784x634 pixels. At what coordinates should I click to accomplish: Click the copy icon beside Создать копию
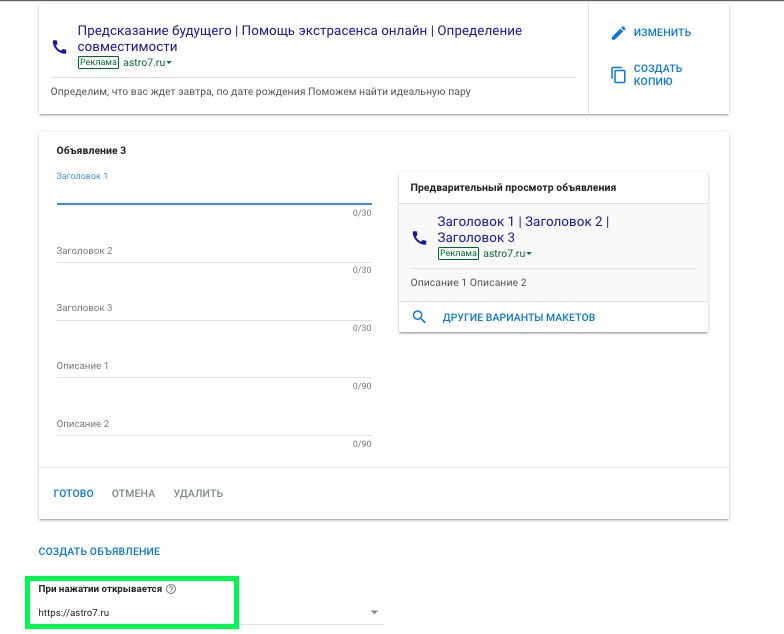point(618,75)
